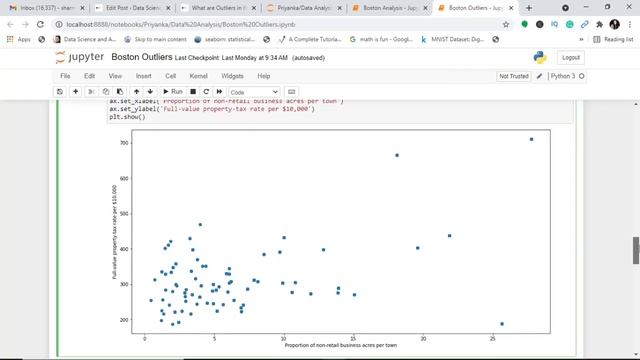Rename the Boston Outliers notebook title
The width and height of the screenshot is (640, 360).
click(x=142, y=57)
